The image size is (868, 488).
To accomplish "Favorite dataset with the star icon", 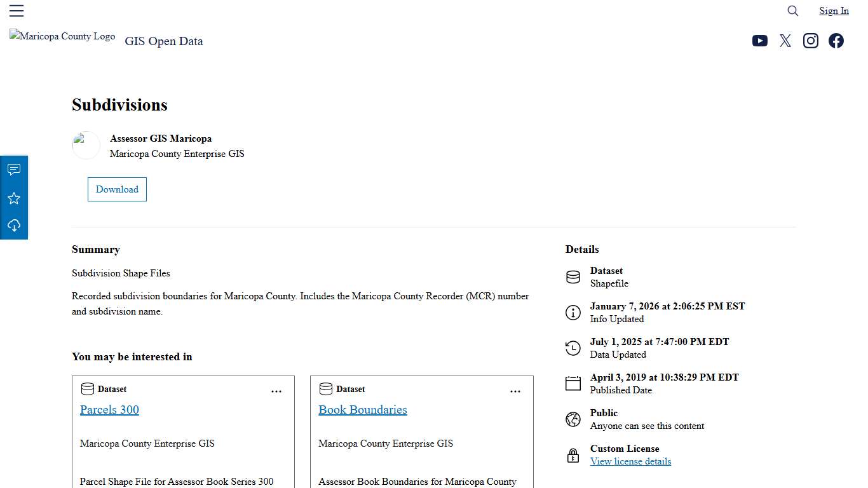I will coord(14,198).
